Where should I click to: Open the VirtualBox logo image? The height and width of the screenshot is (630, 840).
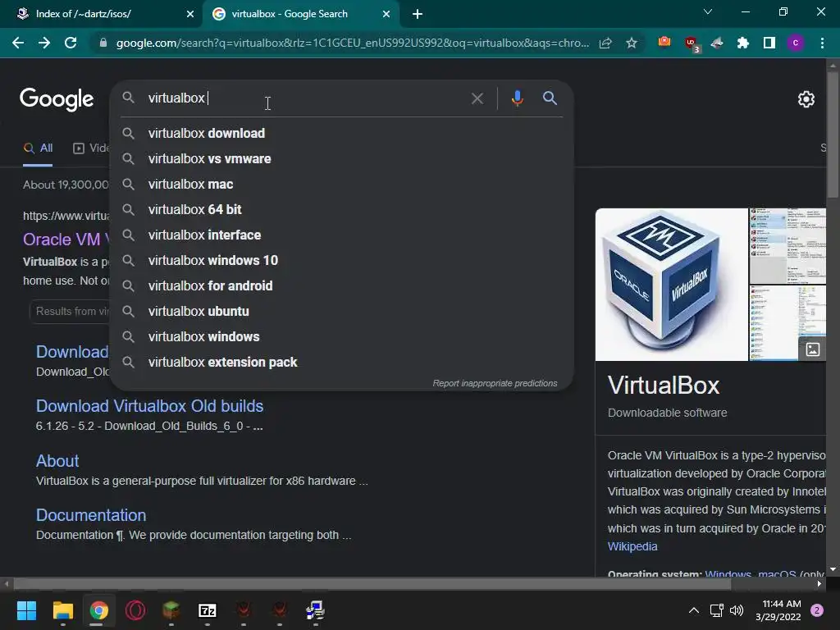(x=671, y=285)
